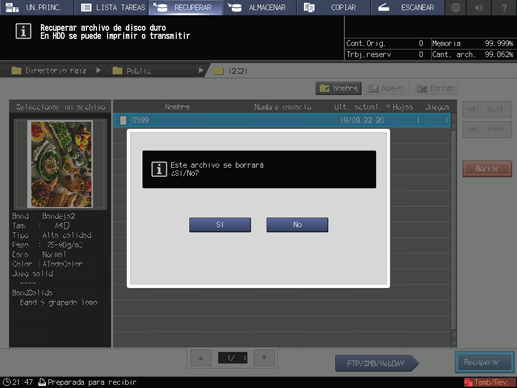Image resolution: width=517 pixels, height=388 pixels.
Task: Cancel deletion with the No button
Action: point(297,225)
